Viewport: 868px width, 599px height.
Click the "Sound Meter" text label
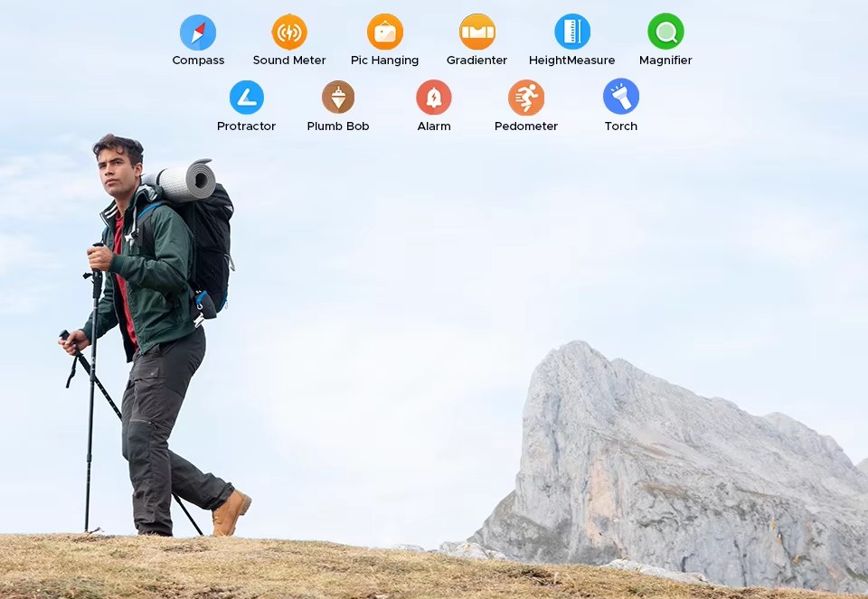click(289, 61)
